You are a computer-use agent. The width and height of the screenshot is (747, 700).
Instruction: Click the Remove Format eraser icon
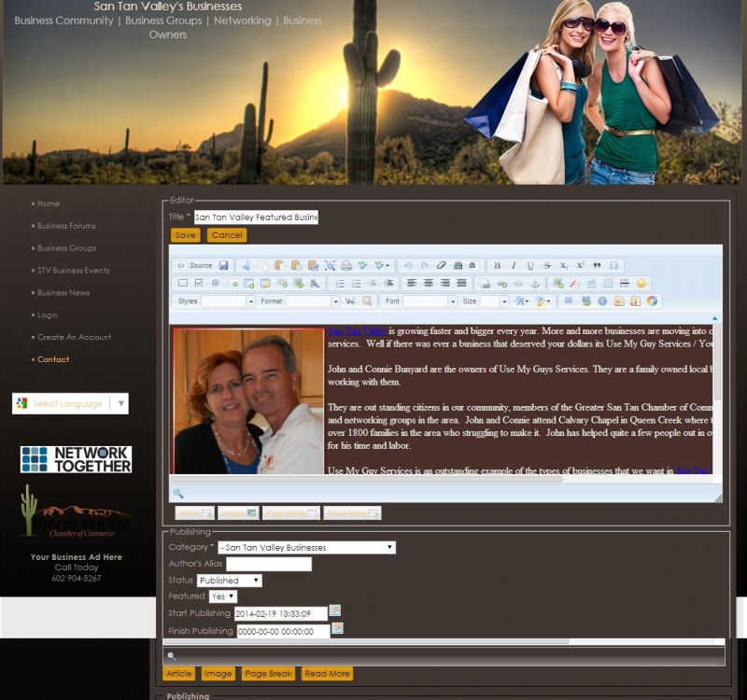coord(441,266)
